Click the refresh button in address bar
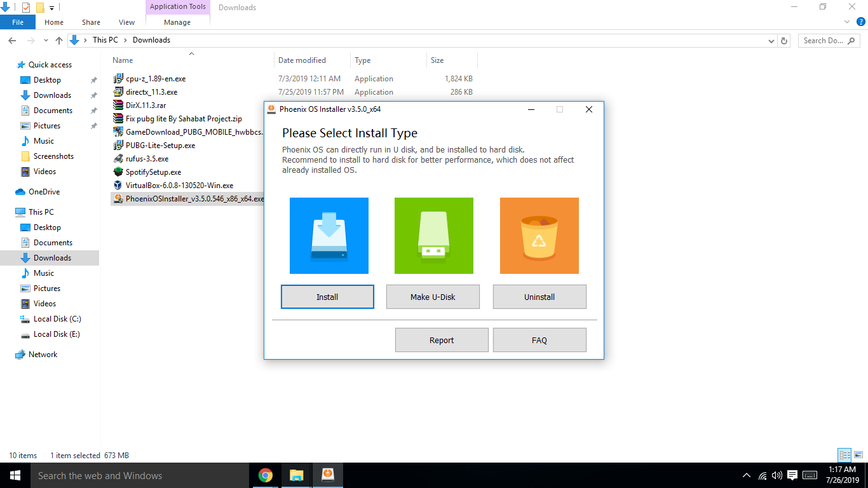868x488 pixels. [784, 40]
